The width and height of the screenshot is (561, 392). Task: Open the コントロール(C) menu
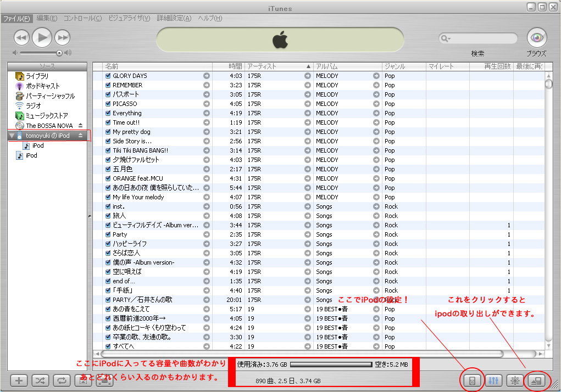[x=82, y=18]
